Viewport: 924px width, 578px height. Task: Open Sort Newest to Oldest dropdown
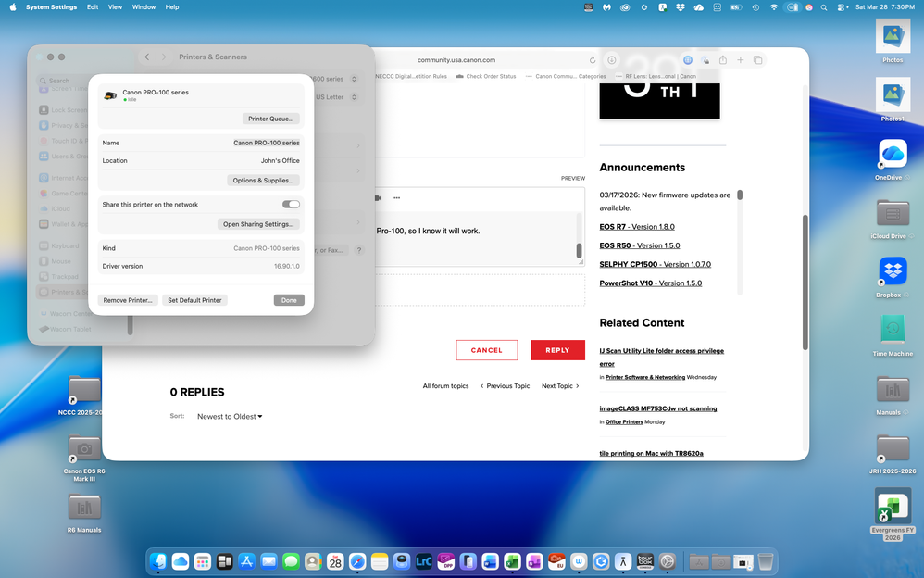(230, 417)
